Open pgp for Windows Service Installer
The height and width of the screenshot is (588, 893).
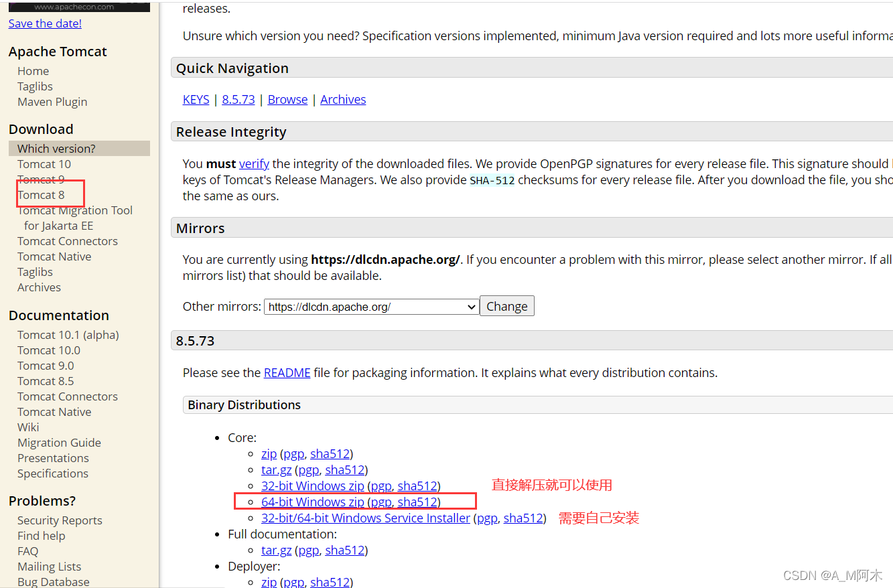point(487,518)
